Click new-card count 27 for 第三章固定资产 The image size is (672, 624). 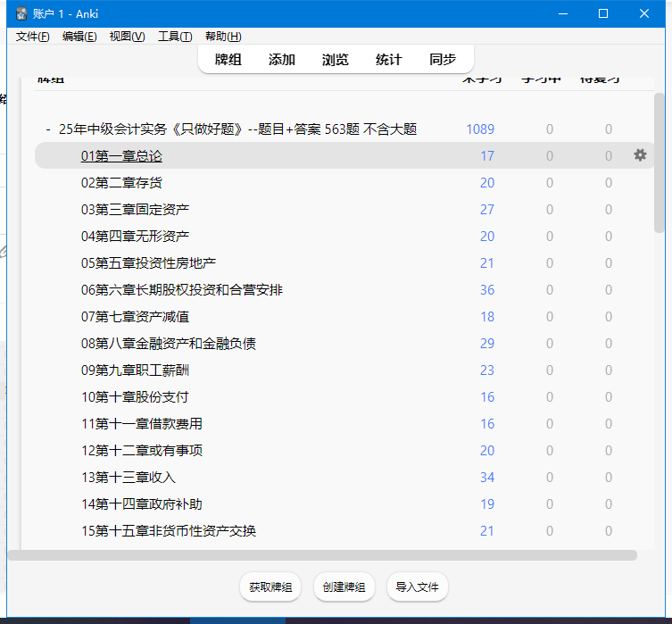point(487,210)
